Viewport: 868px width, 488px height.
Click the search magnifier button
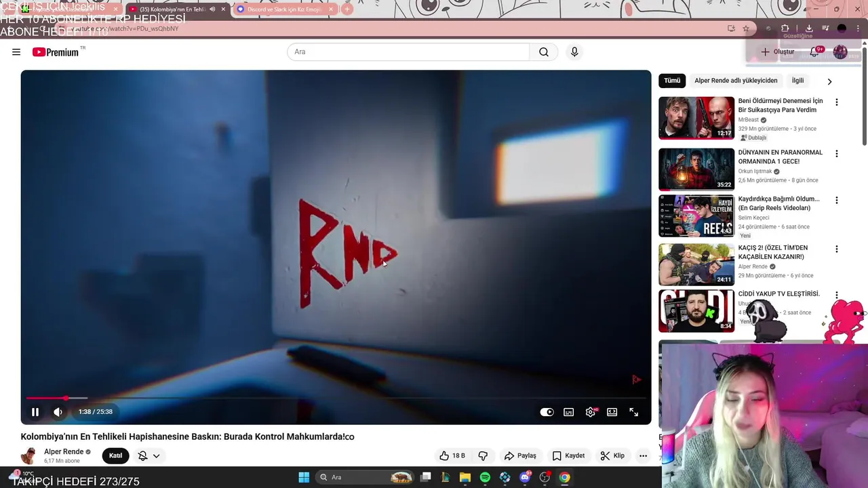544,52
